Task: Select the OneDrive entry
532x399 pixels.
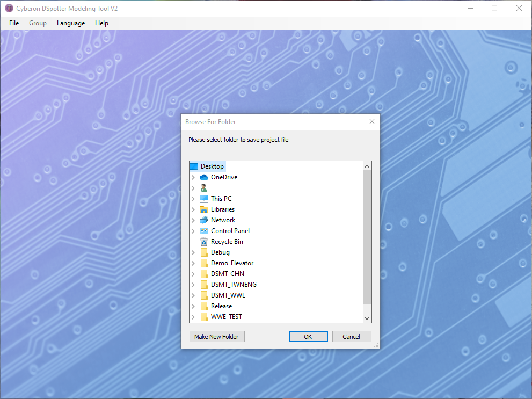Action: 224,177
